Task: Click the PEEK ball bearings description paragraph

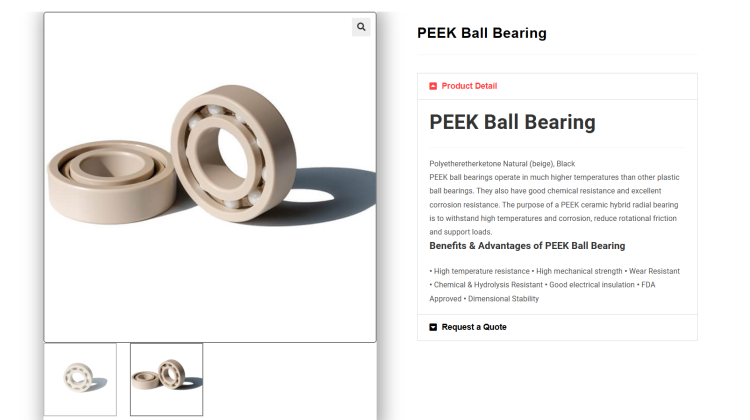Action: point(554,205)
